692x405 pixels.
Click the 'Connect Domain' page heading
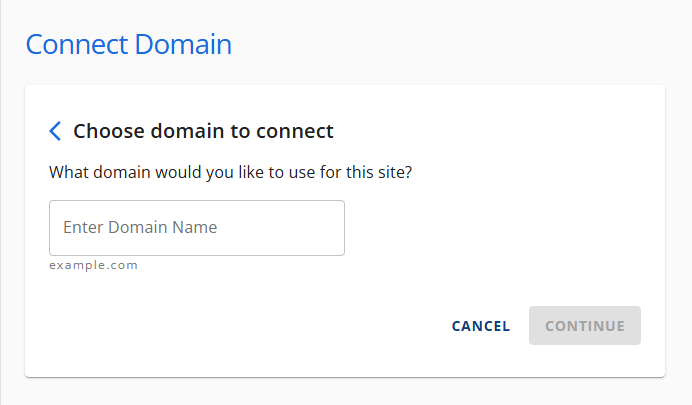point(128,45)
